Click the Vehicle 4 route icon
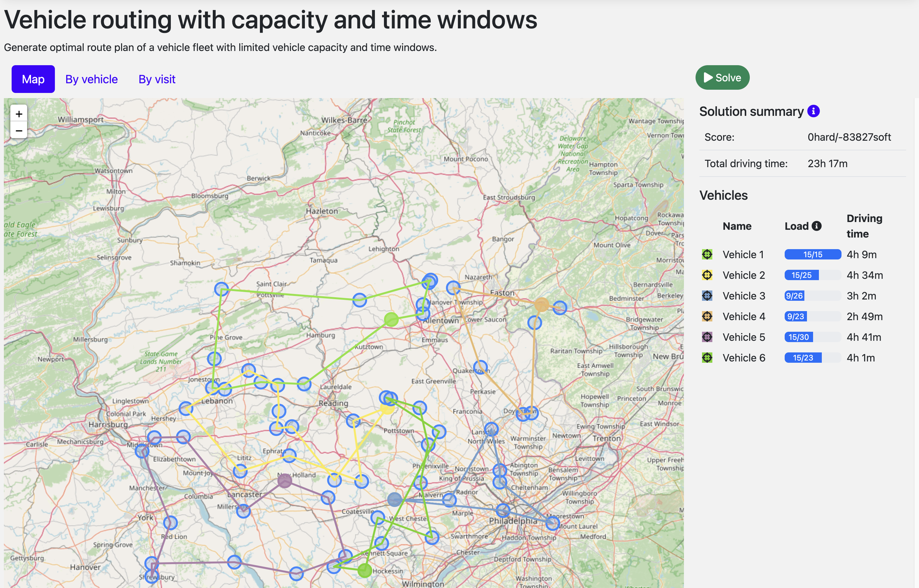 click(x=707, y=316)
